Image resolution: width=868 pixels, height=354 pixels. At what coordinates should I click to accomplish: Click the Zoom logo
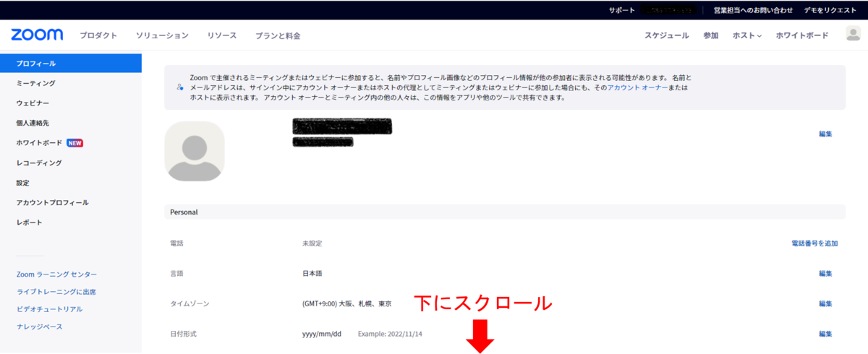pyautogui.click(x=37, y=35)
